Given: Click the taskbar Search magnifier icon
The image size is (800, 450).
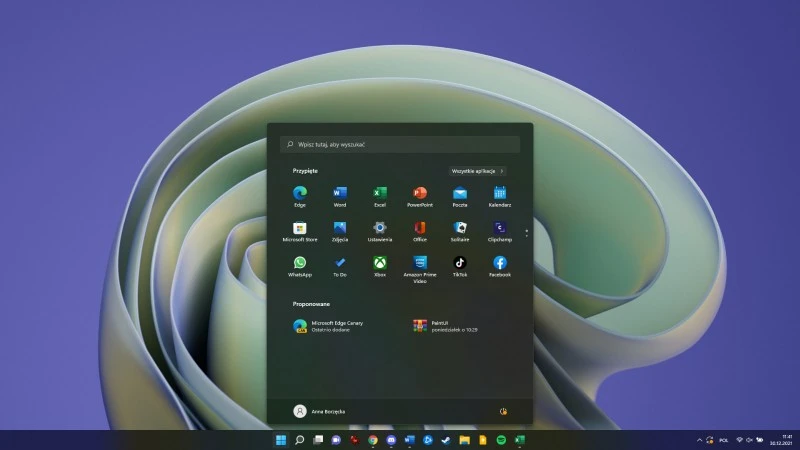Looking at the screenshot, I should pos(299,440).
